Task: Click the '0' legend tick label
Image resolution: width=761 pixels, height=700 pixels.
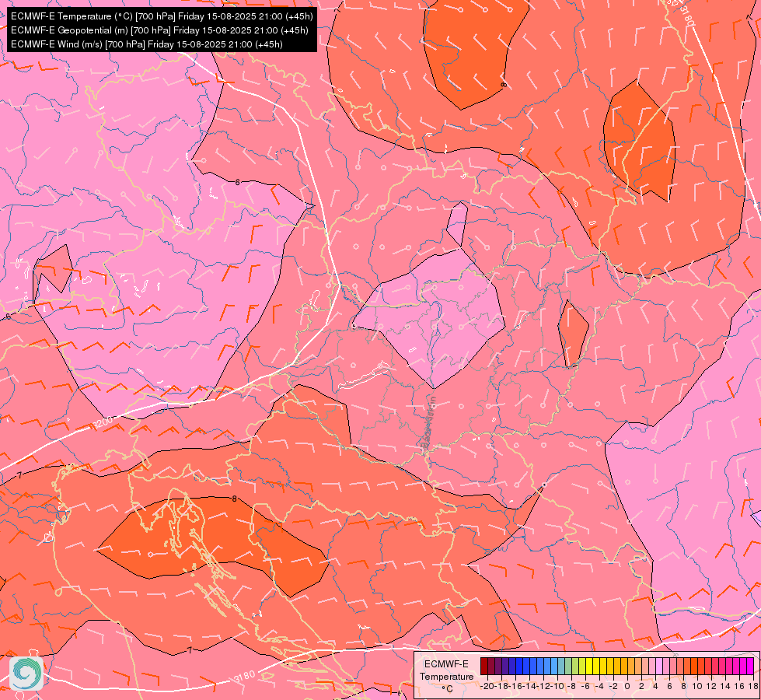Action: [627, 686]
